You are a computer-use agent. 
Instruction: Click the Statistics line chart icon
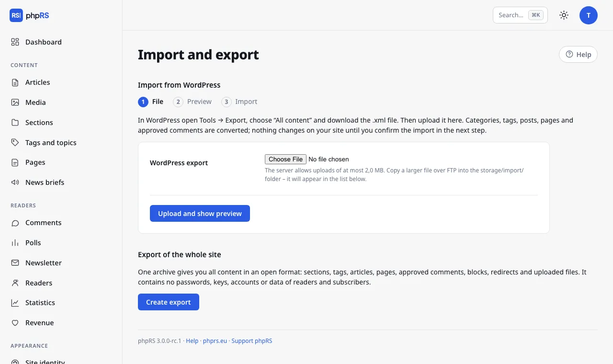coord(15,303)
